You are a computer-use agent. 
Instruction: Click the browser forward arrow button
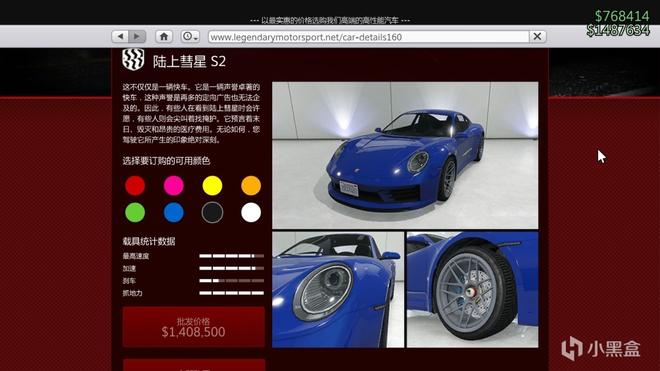tap(137, 37)
